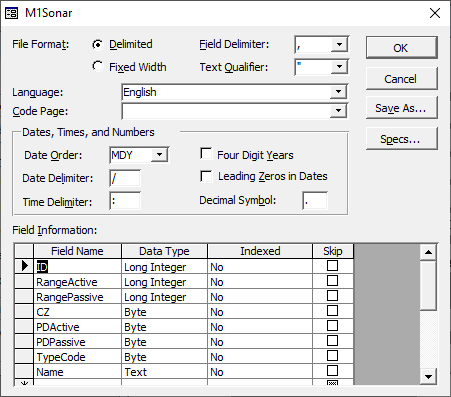Click the current record arrow beside ID row
Image resolution: width=451 pixels, height=397 pixels.
pos(24,266)
